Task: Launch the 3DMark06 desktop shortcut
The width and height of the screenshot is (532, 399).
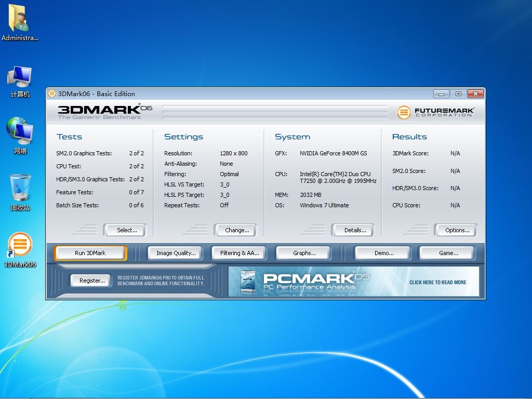Action: (20, 250)
